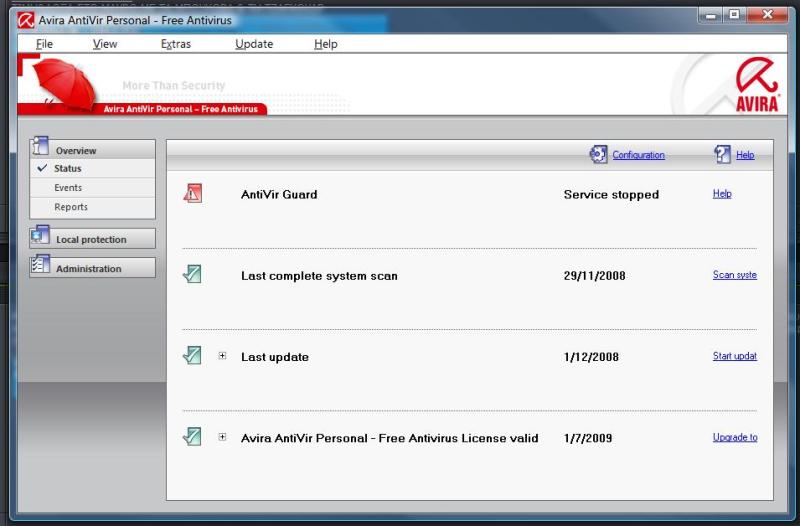This screenshot has width=800, height=526.
Task: Open the Help link beside AntiVir Guard
Action: (x=722, y=194)
